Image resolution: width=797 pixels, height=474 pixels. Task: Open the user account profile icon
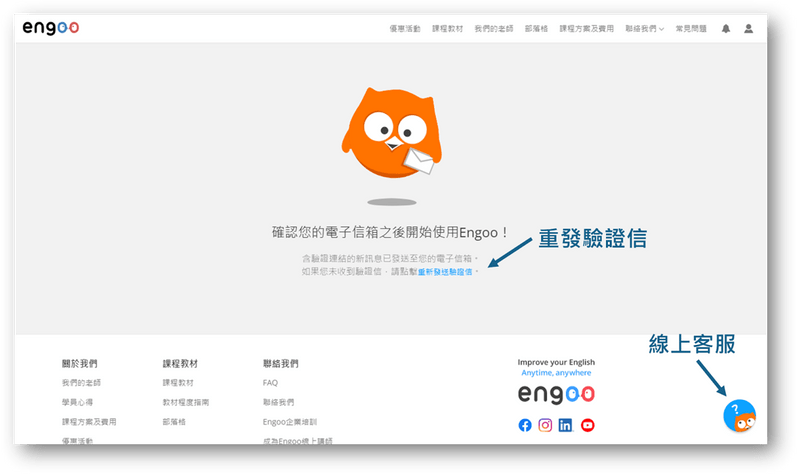tap(748, 29)
